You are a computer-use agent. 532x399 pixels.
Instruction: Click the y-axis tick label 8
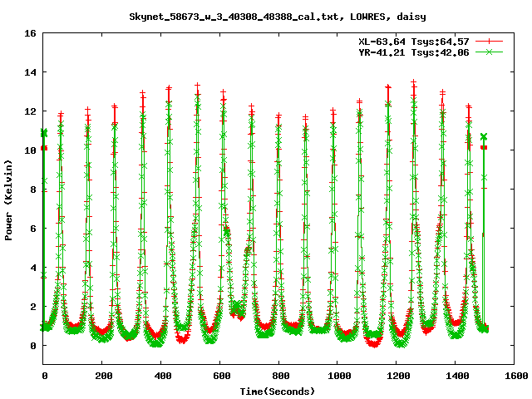coord(33,190)
